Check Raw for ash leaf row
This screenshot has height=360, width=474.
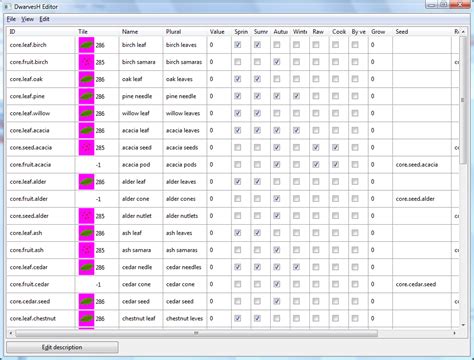coord(316,233)
